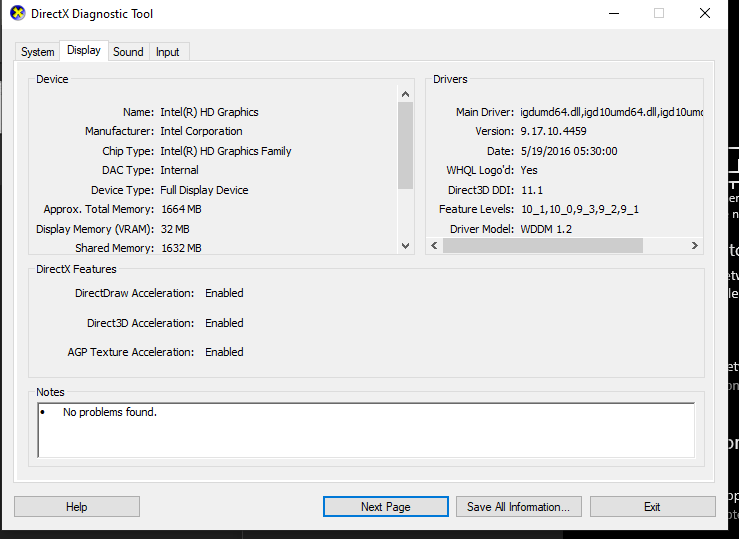Click the DAC Type 'Internal' value
This screenshot has width=739, height=539.
179,170
